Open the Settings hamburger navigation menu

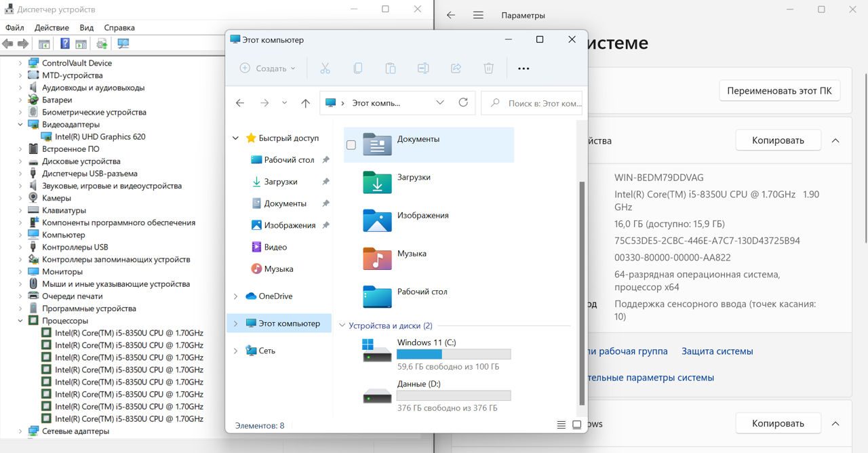point(478,15)
